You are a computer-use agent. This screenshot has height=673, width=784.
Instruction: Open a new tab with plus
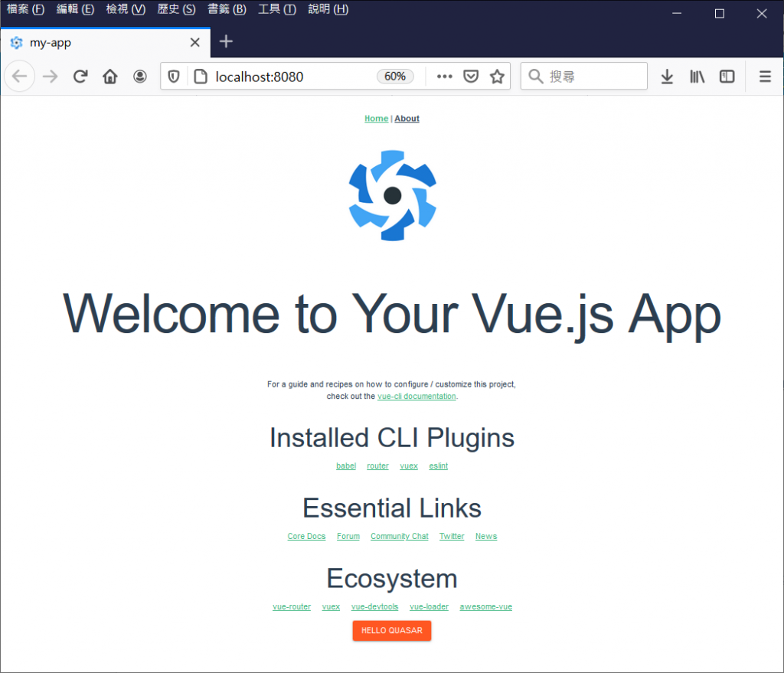[x=226, y=41]
